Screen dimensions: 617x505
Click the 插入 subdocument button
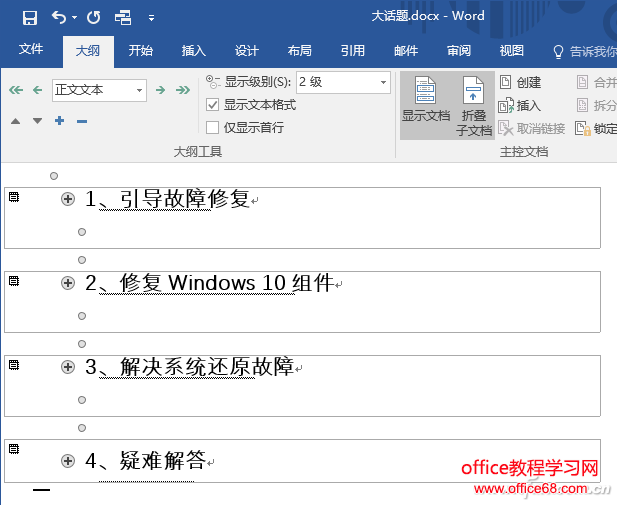(x=519, y=105)
